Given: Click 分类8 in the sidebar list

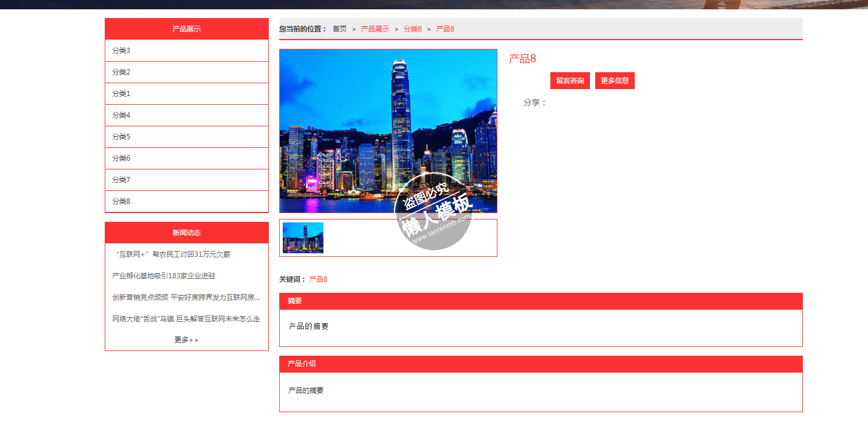Looking at the screenshot, I should point(121,201).
